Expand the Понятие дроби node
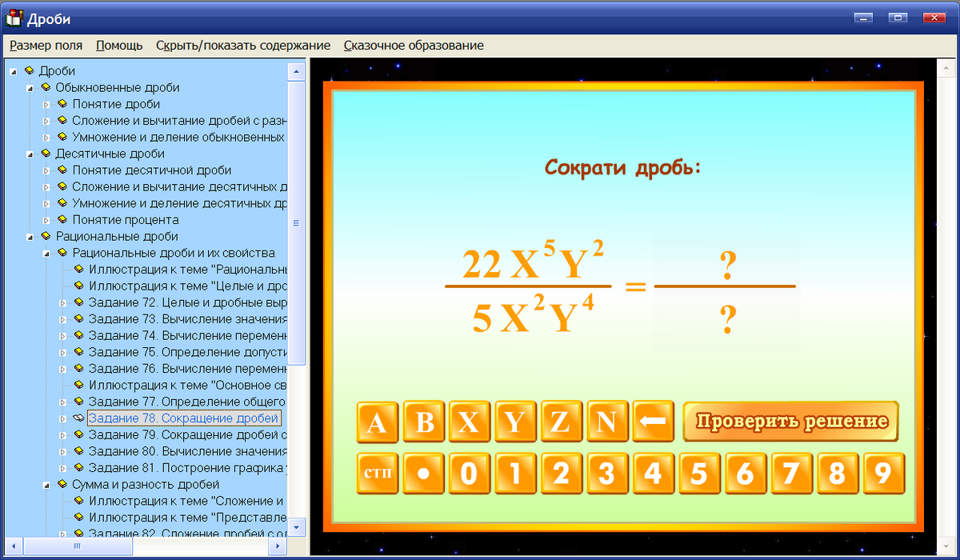Viewport: 960px width, 560px height. point(46,104)
